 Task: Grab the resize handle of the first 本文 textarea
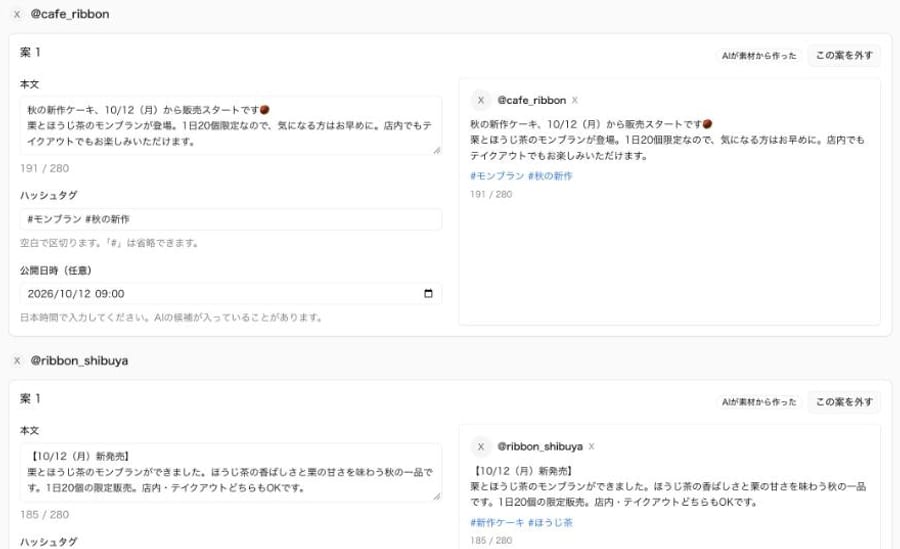(437, 150)
